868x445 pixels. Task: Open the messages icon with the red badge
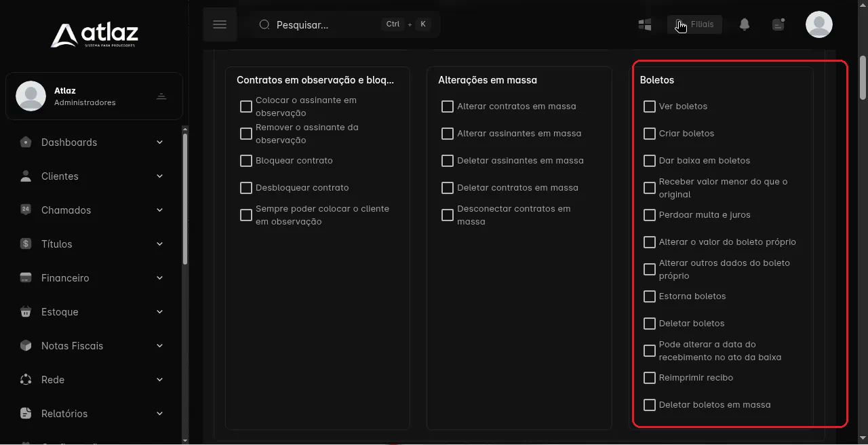tap(778, 24)
